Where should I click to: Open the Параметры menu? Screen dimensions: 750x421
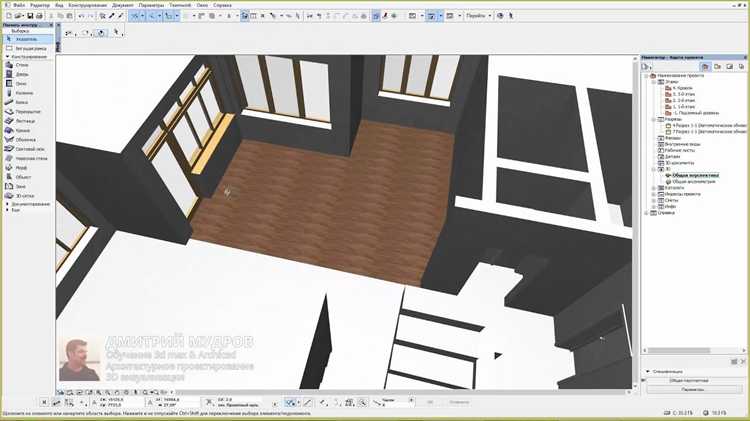(151, 5)
